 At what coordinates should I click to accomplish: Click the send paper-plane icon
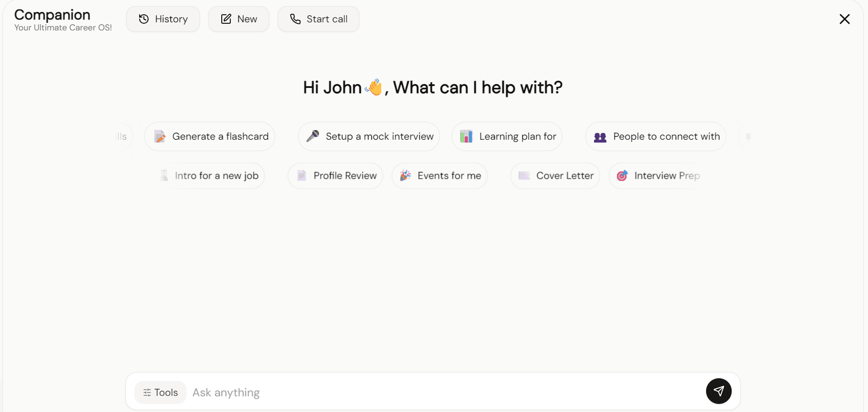[x=718, y=391]
